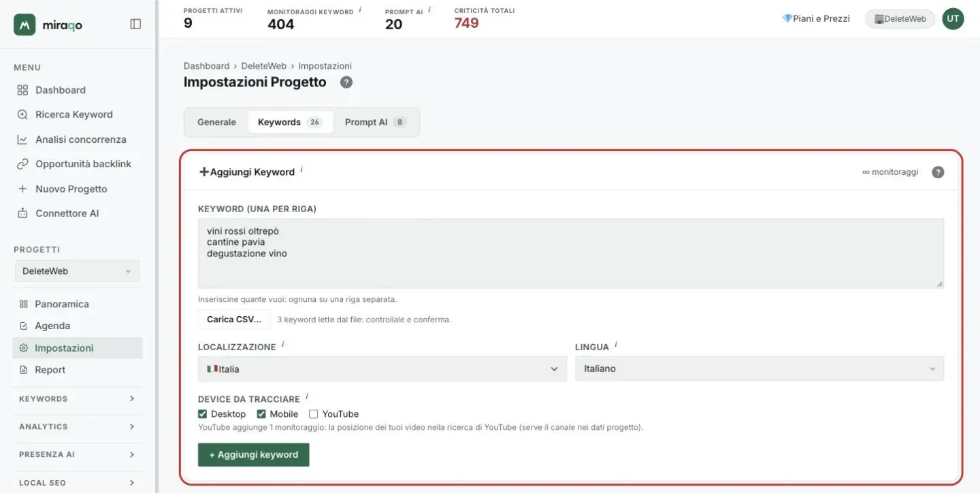The height and width of the screenshot is (493, 980).
Task: Click info icon next to Device da tracciare
Action: pos(307,396)
